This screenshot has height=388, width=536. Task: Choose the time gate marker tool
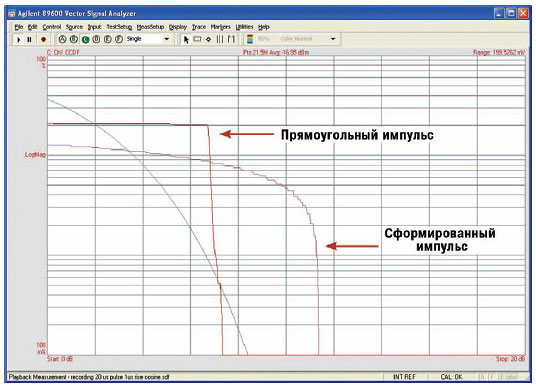click(x=231, y=39)
